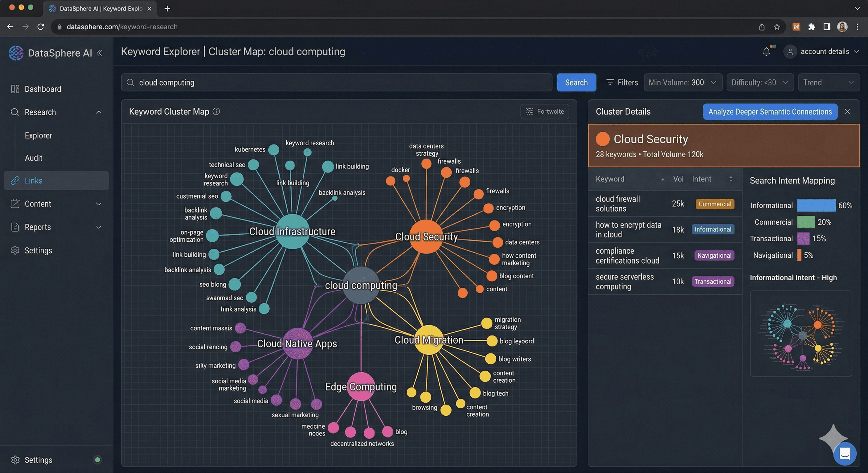Viewport: 868px width, 473px height.
Task: Open the Difficulty filter dropdown
Action: [760, 83]
